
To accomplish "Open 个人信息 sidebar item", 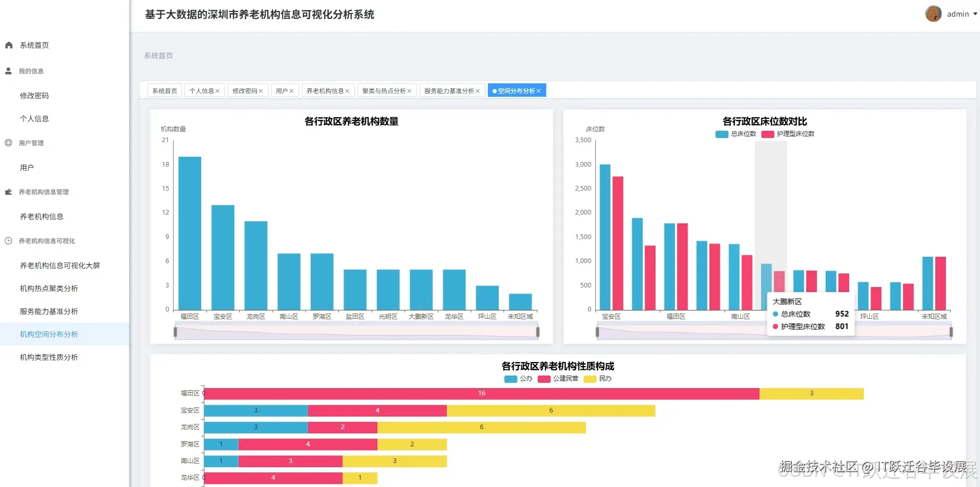I will click(x=34, y=119).
